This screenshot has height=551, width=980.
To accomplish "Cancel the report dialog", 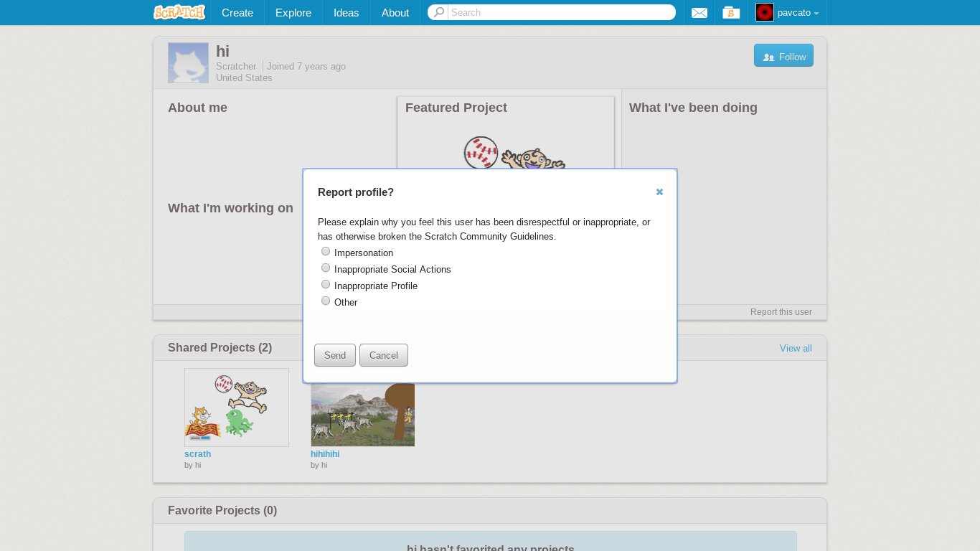I will coord(383,355).
